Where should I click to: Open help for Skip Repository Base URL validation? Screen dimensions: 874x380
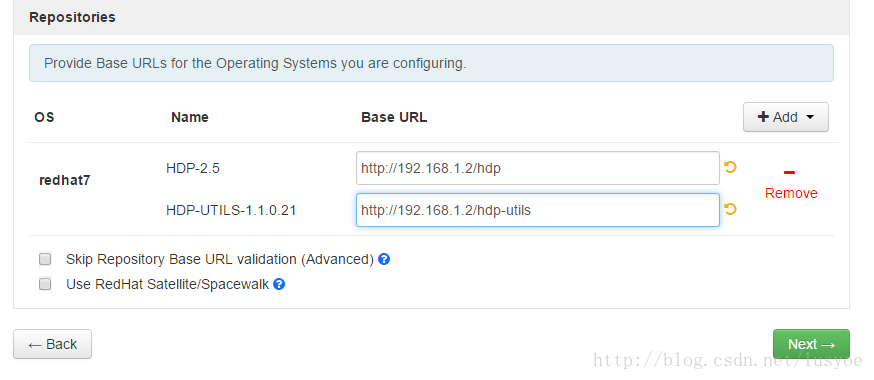click(x=383, y=259)
